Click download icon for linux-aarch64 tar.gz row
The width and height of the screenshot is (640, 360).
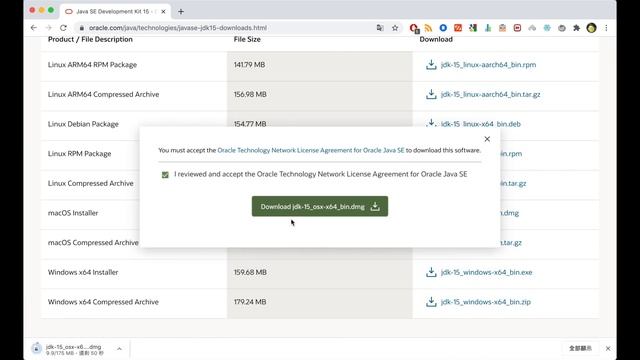click(431, 94)
